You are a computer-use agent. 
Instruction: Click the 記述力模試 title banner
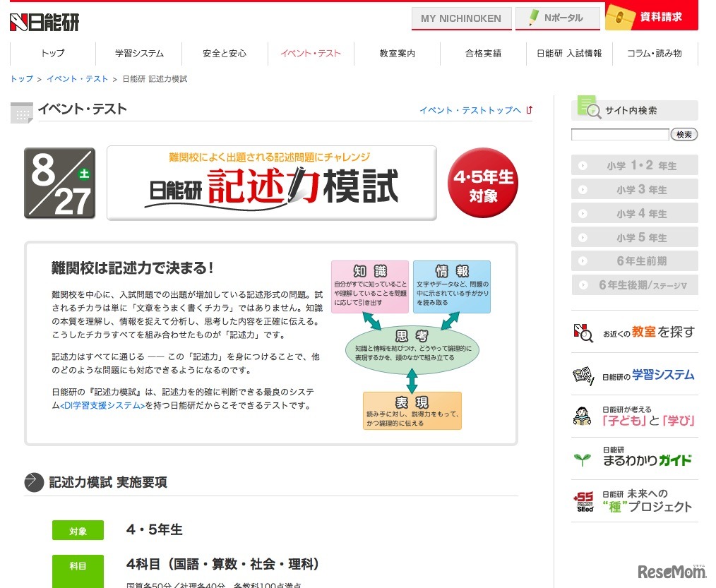point(272,183)
